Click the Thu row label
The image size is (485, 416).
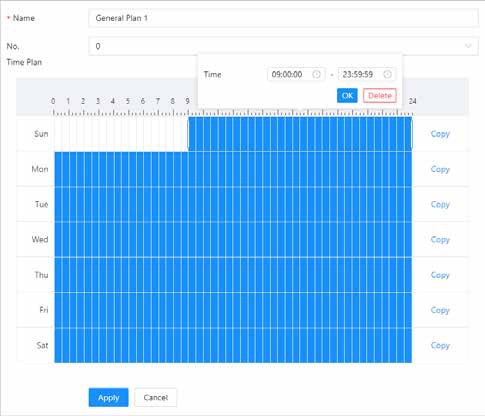(41, 275)
